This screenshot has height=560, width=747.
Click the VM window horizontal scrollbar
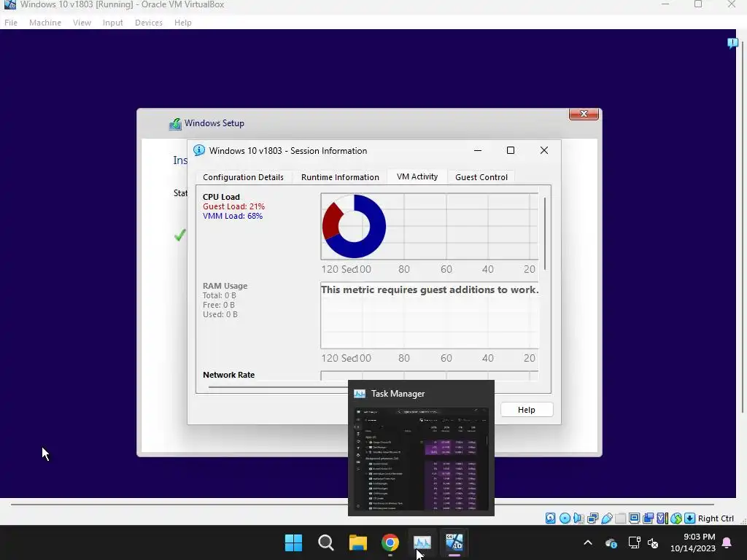[x=362, y=504]
